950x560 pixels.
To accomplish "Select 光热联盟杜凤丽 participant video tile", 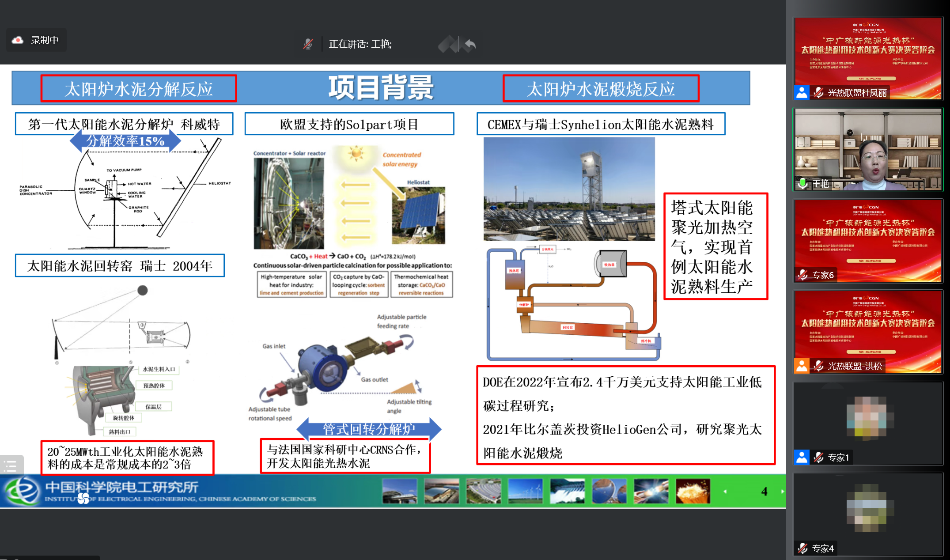I will 868,58.
